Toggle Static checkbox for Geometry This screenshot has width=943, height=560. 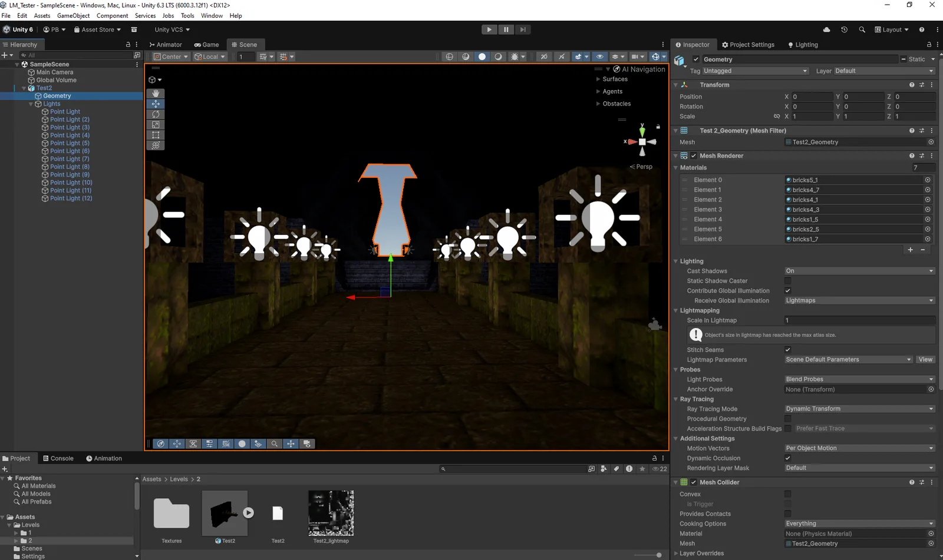point(904,59)
